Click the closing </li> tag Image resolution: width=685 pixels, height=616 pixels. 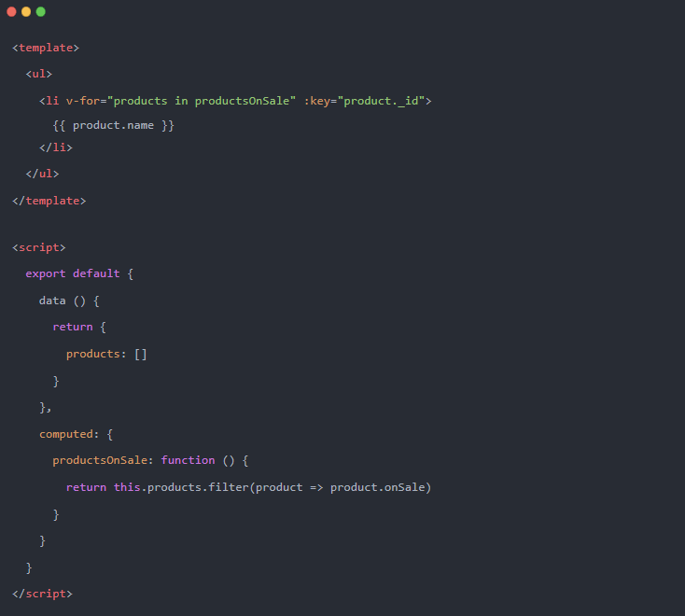pos(56,147)
